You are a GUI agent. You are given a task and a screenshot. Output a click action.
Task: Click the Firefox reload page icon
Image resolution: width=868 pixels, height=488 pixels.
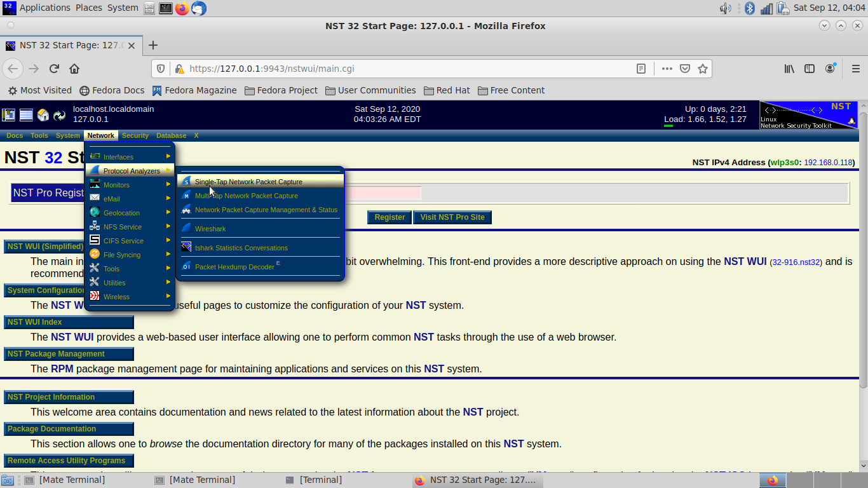54,69
